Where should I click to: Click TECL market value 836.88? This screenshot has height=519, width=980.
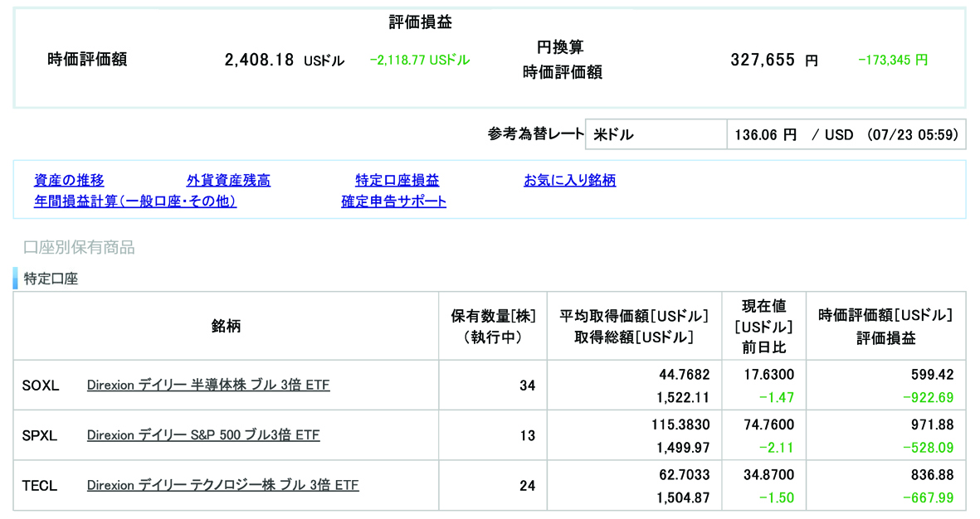tap(933, 475)
